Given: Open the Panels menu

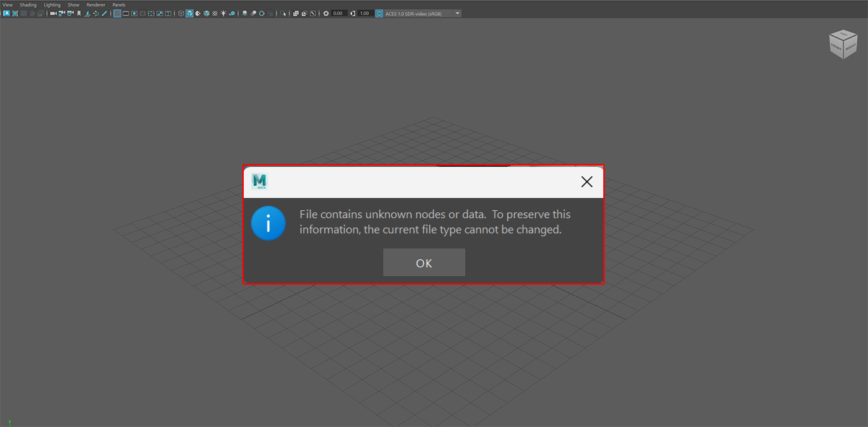Looking at the screenshot, I should tap(119, 4).
